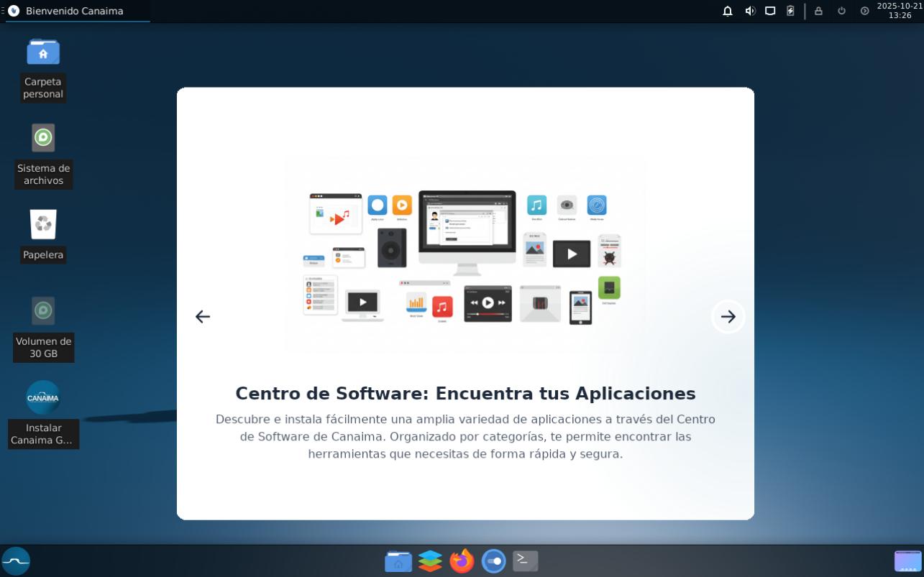Open Sistema de archivos desktop icon
924x577 pixels.
(43, 138)
